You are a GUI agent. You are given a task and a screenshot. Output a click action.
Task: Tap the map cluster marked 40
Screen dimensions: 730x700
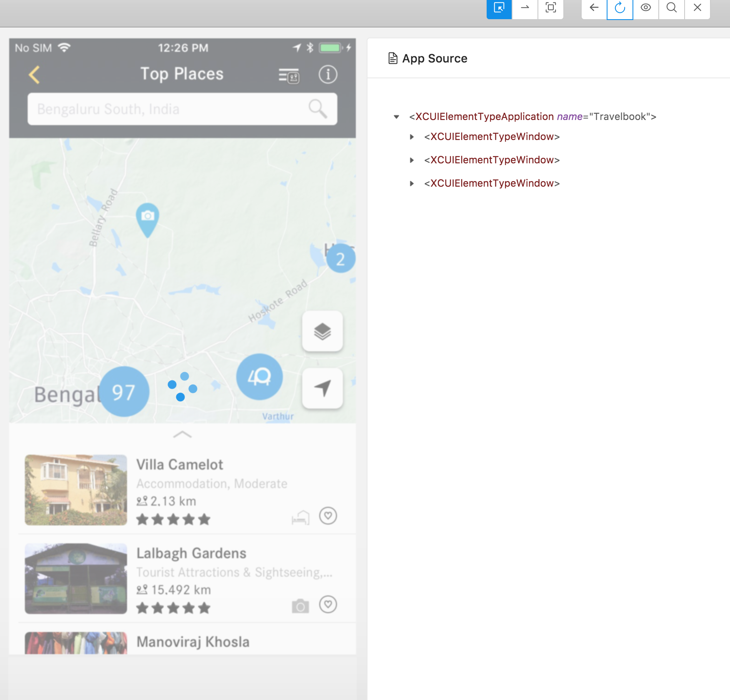(x=259, y=377)
